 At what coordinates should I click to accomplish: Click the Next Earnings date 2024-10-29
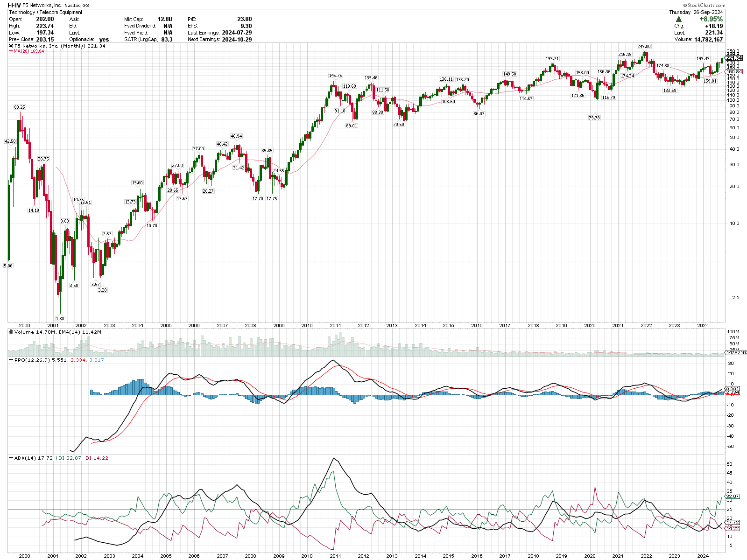coord(237,40)
